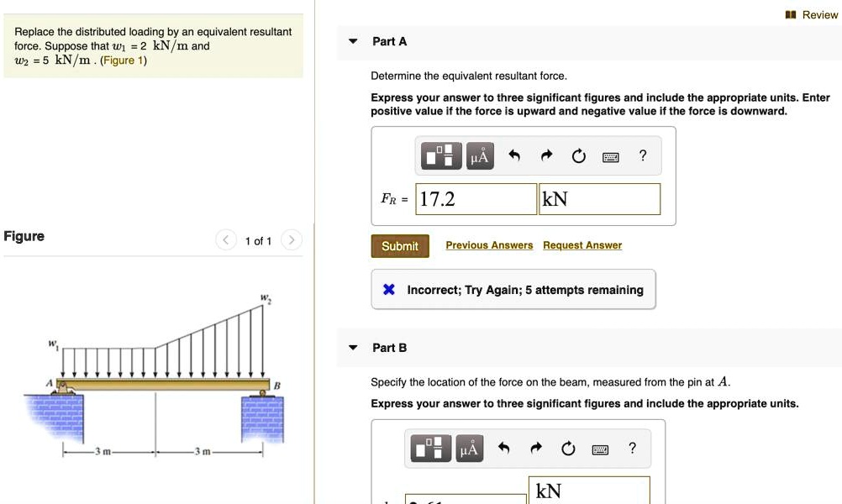Image resolution: width=842 pixels, height=504 pixels.
Task: Click the question mark help icon in Part A
Action: pyautogui.click(x=642, y=155)
